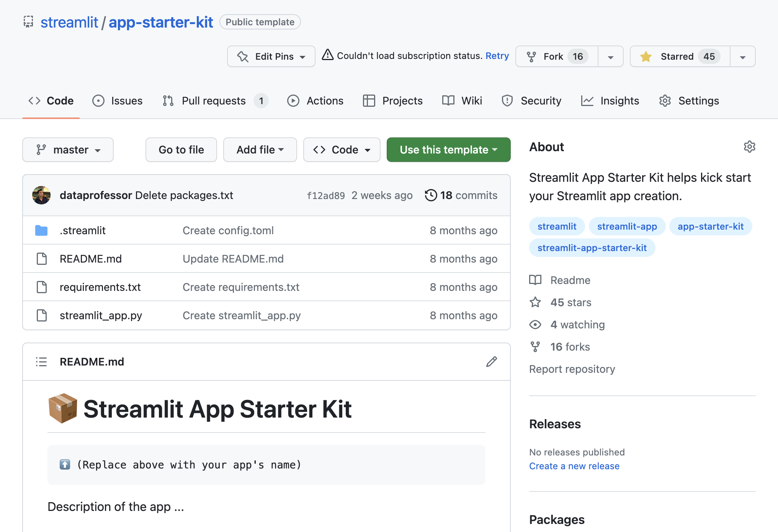The image size is (778, 532).
Task: Open the About section settings gear
Action: [x=749, y=147]
